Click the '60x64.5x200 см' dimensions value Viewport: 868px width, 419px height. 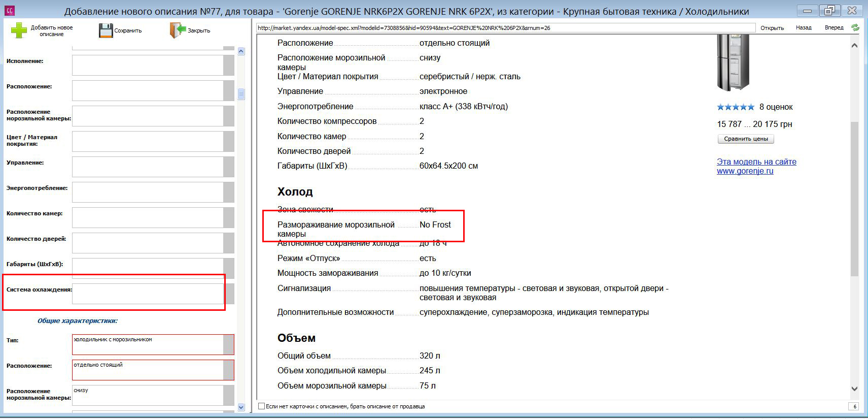tap(448, 166)
